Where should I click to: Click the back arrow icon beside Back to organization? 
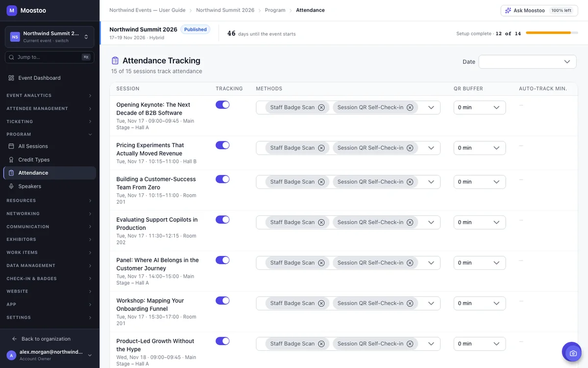pos(14,339)
